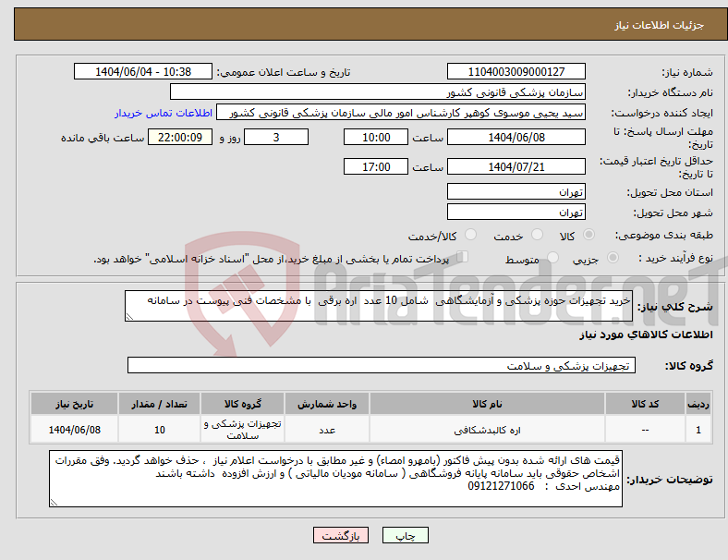The width and height of the screenshot is (728, 560).
Task: Click the تاریخ نیاز column header
Action: pos(74,404)
